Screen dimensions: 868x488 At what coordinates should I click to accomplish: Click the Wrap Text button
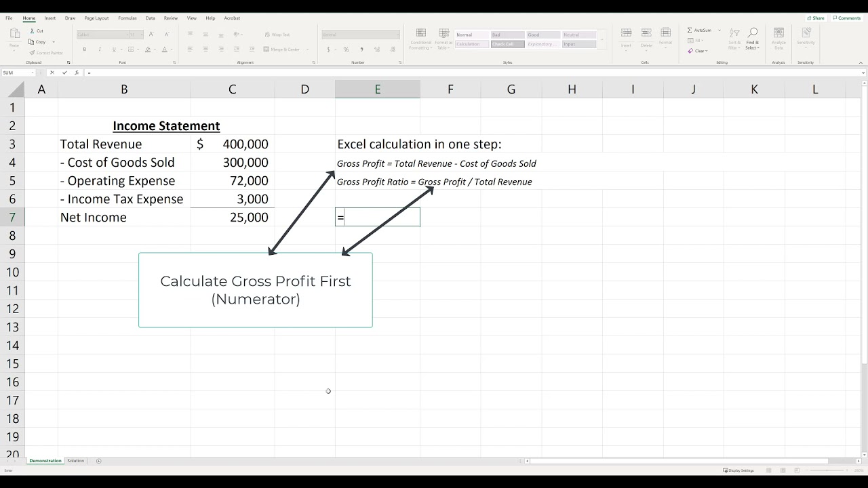click(277, 35)
